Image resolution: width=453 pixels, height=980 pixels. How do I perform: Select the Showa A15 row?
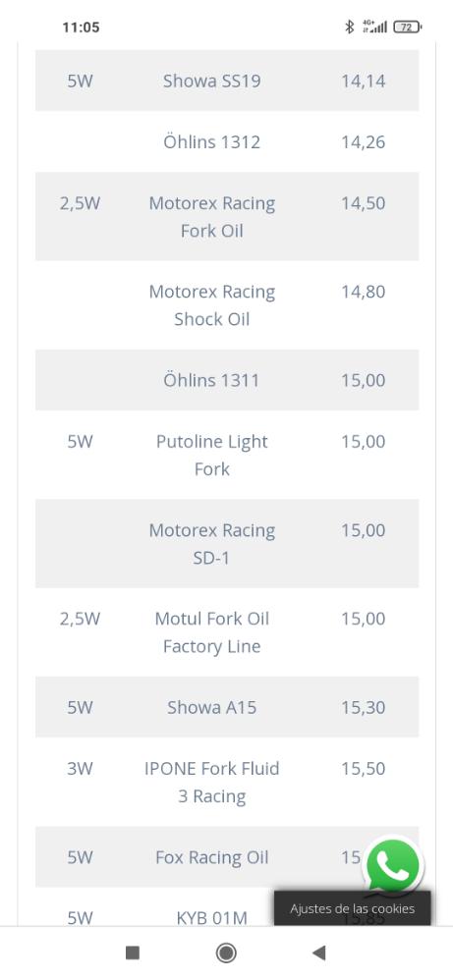tap(226, 707)
